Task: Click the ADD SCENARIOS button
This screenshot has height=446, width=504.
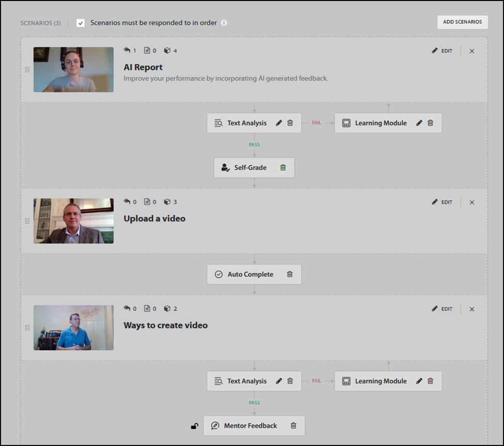Action: click(x=462, y=22)
